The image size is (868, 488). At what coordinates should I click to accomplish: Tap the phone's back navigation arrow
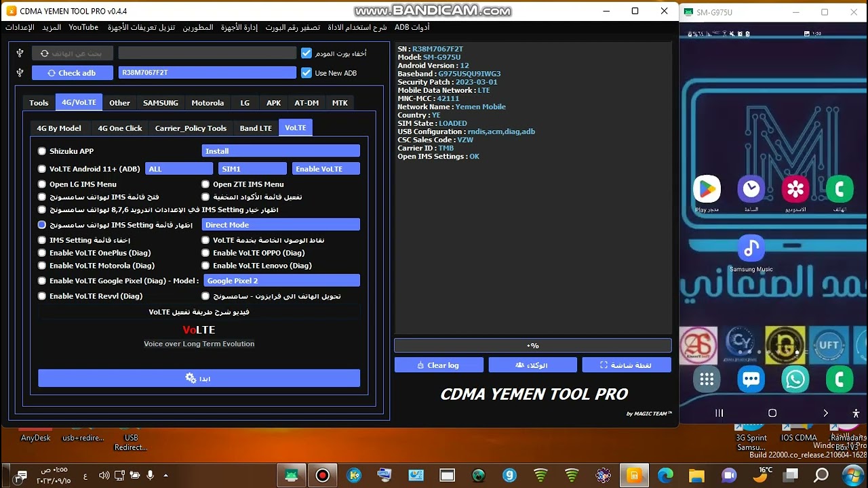[825, 413]
